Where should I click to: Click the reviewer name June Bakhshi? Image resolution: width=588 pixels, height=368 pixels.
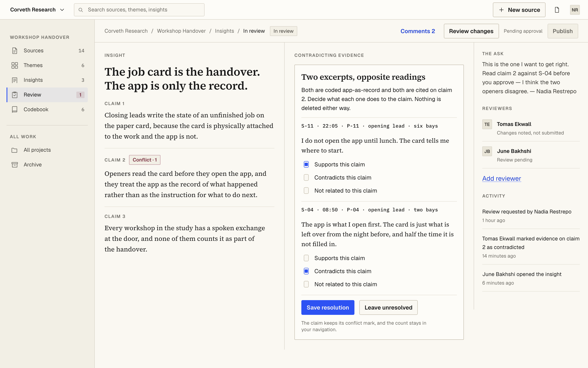514,151
